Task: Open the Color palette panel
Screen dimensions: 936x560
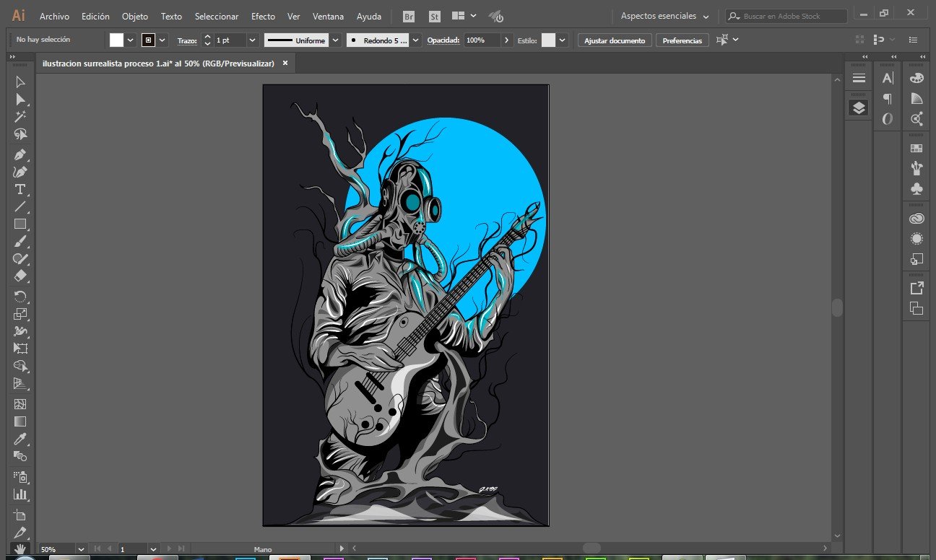Action: pos(916,78)
